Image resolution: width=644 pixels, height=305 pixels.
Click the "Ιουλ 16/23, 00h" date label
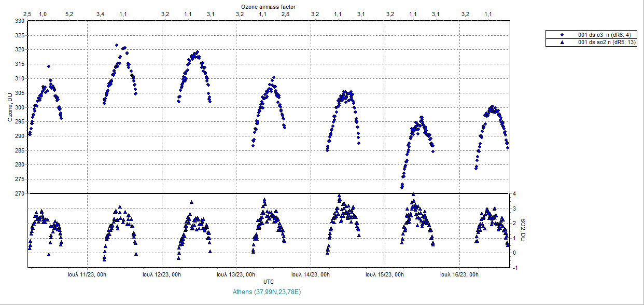tap(459, 274)
